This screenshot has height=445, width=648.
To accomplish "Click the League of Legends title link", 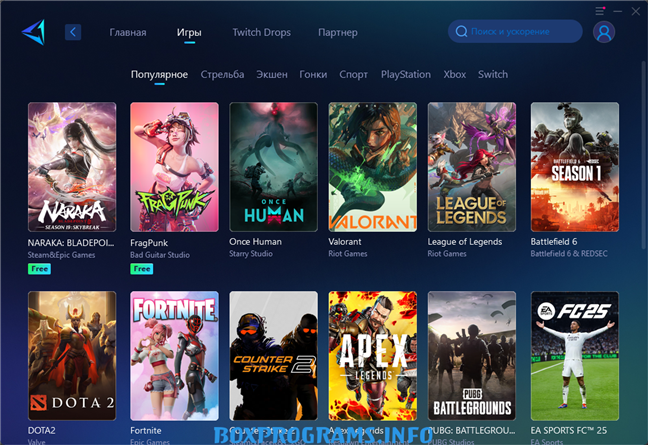I will pos(464,241).
